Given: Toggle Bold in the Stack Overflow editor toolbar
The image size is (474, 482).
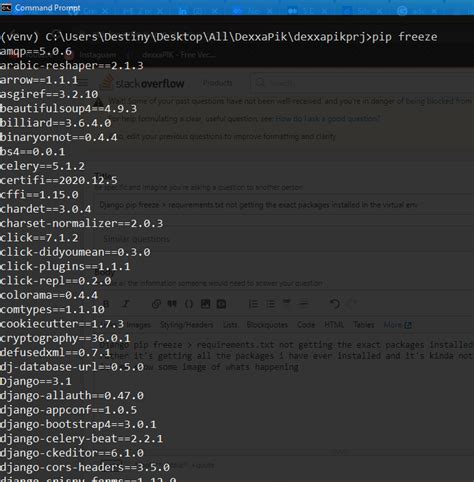Looking at the screenshot, I should pos(106,303).
